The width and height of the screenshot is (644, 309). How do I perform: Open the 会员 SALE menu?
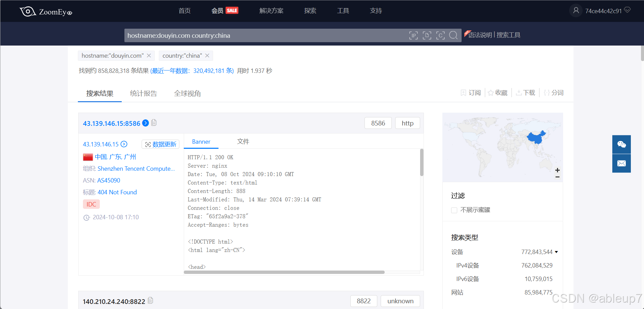(225, 11)
